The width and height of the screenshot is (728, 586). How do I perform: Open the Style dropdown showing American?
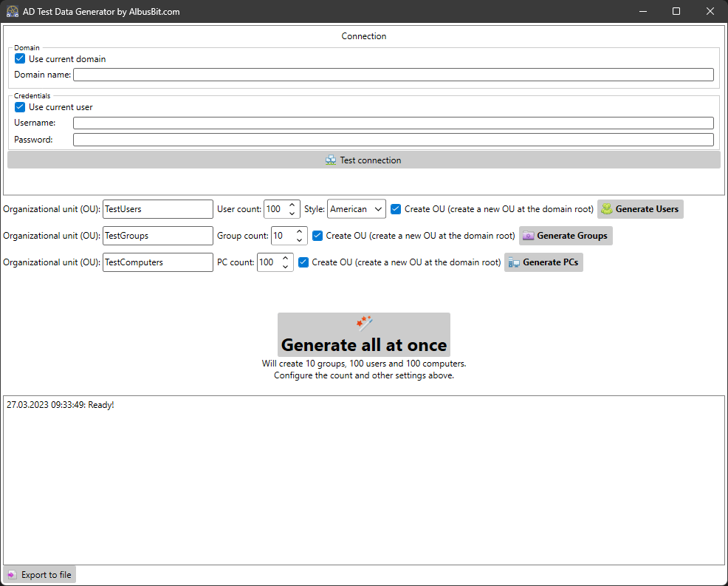pos(357,209)
